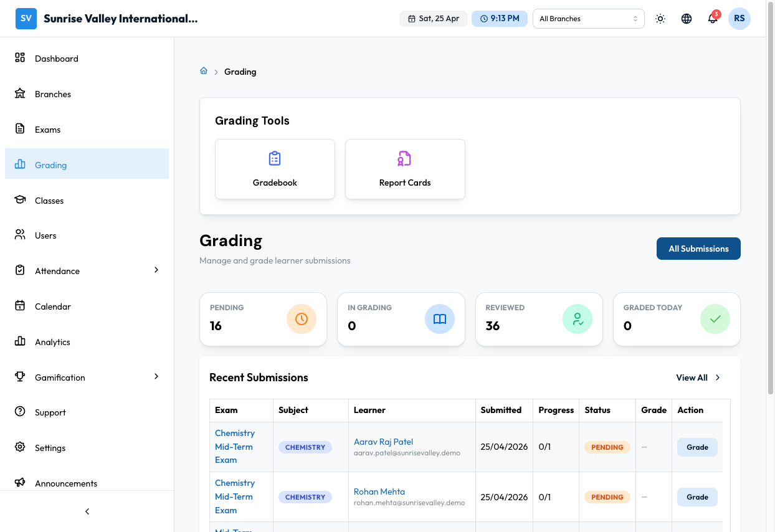
Task: Click the Progress column header
Action: (556, 410)
